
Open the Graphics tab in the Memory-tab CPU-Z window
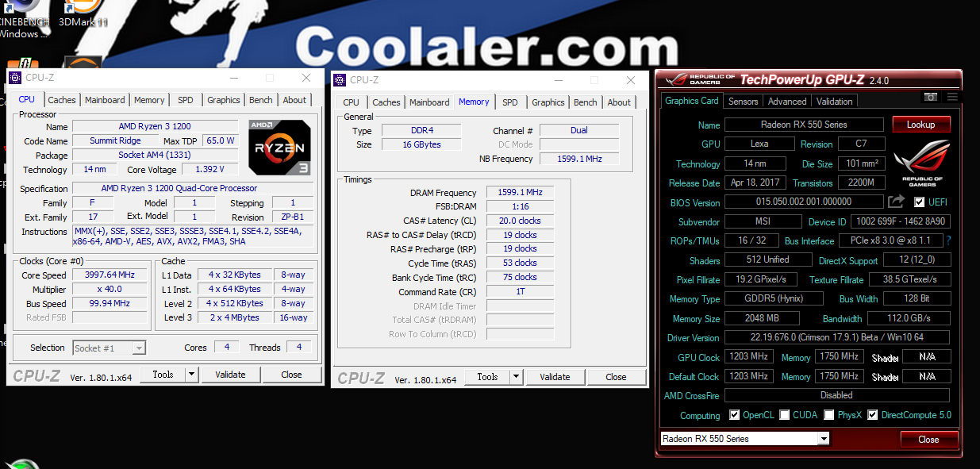pos(548,102)
